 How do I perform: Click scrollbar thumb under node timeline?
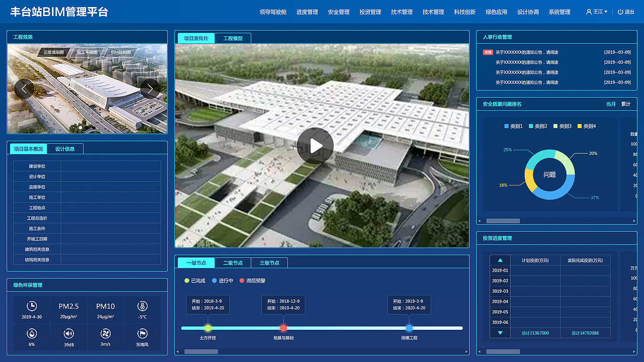pyautogui.click(x=201, y=351)
